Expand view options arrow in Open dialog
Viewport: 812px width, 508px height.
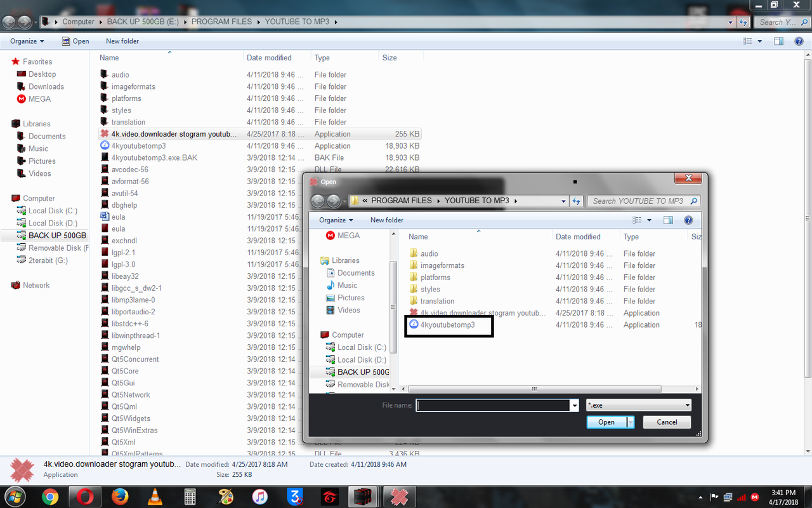coord(650,220)
